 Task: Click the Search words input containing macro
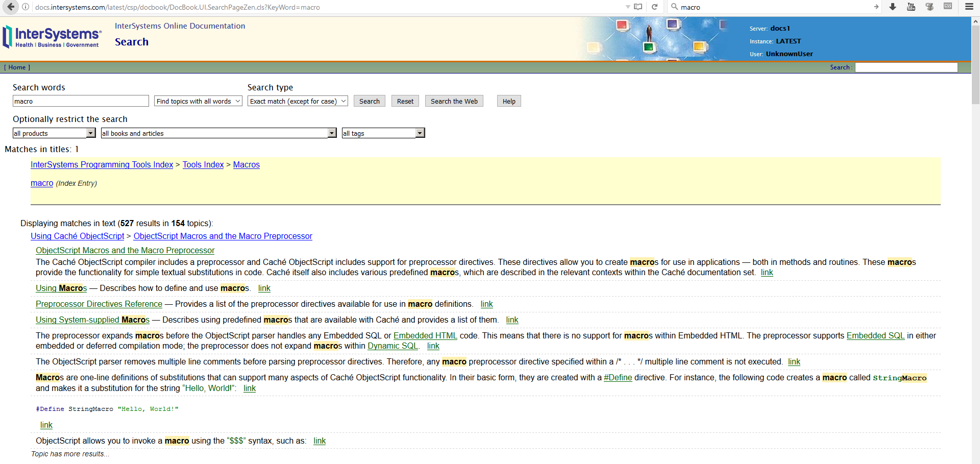click(81, 101)
